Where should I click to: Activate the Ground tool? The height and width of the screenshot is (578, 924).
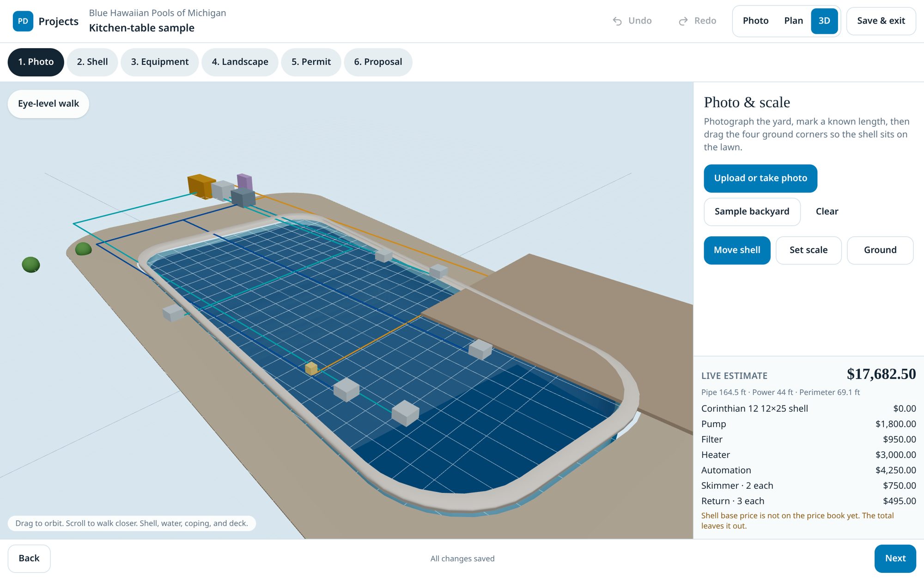880,250
